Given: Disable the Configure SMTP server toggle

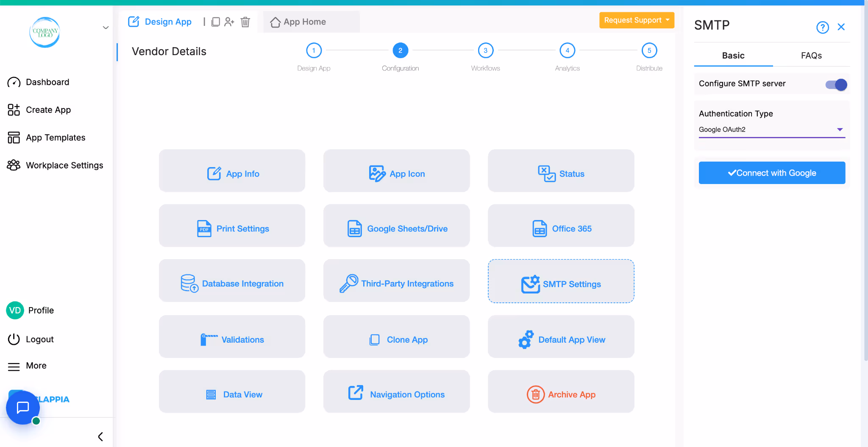Looking at the screenshot, I should coord(835,84).
